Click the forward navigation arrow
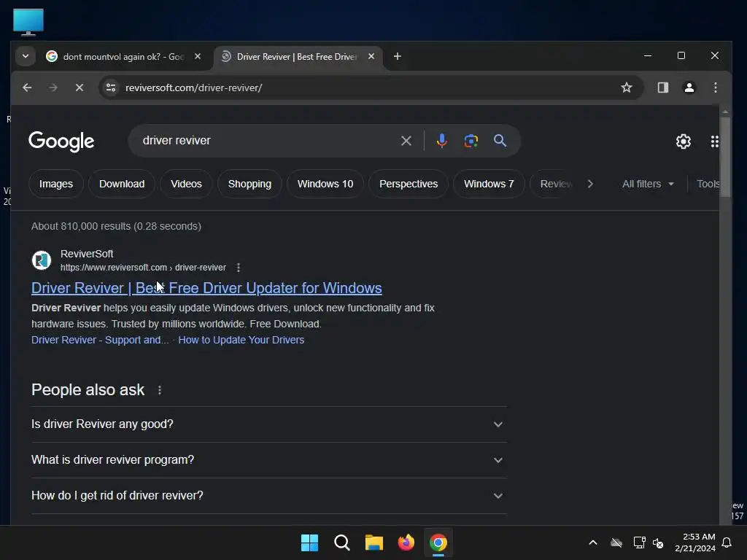The image size is (747, 560). 53,87
